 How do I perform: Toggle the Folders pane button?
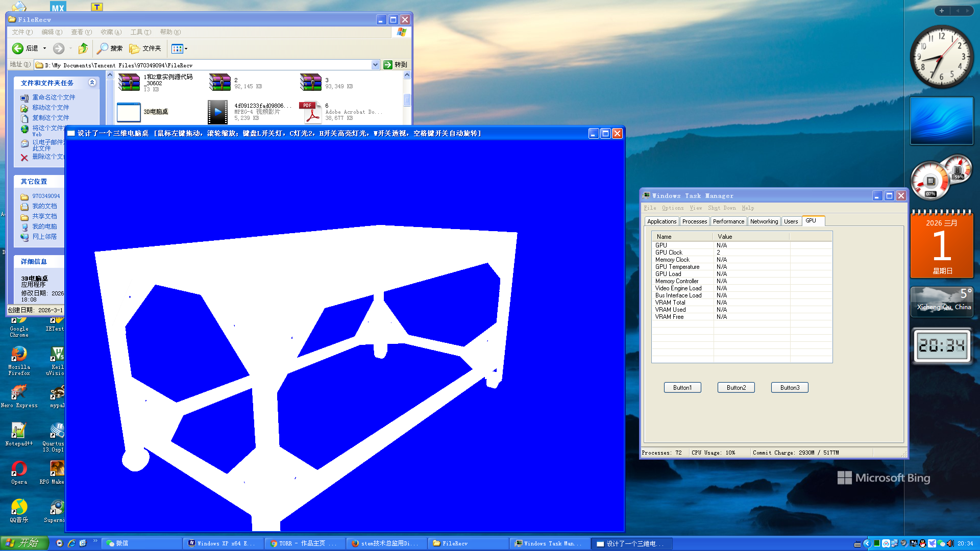(145, 48)
